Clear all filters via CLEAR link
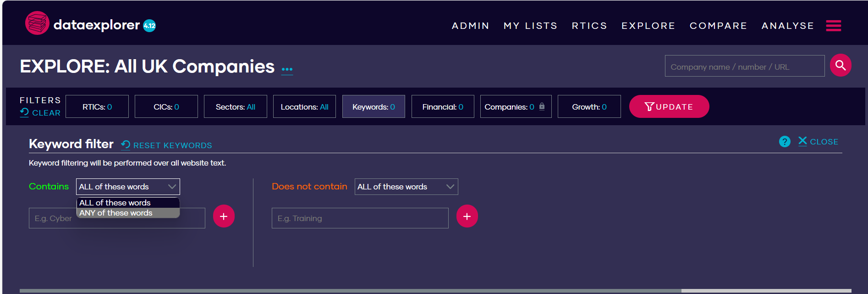This screenshot has width=868, height=294. 40,113
